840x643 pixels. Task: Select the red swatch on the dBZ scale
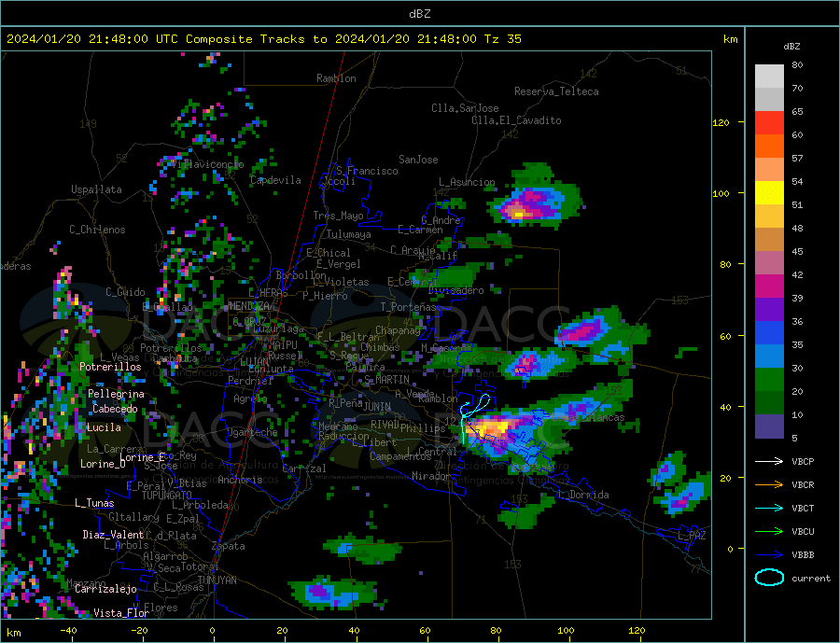pyautogui.click(x=769, y=122)
